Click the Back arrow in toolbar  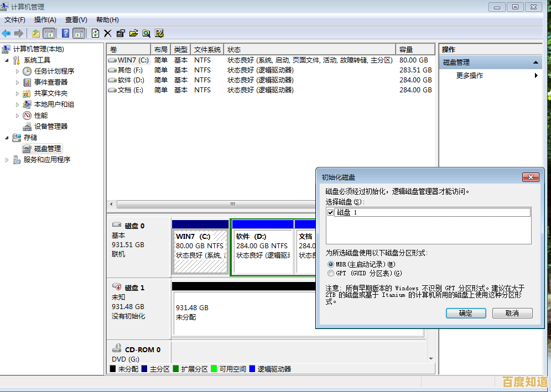pyautogui.click(x=7, y=33)
